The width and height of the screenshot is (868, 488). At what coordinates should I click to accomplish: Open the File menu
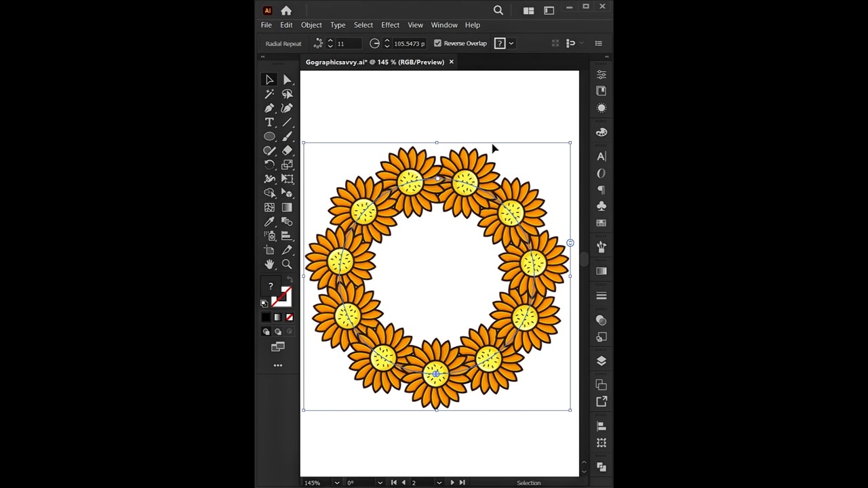(x=267, y=25)
